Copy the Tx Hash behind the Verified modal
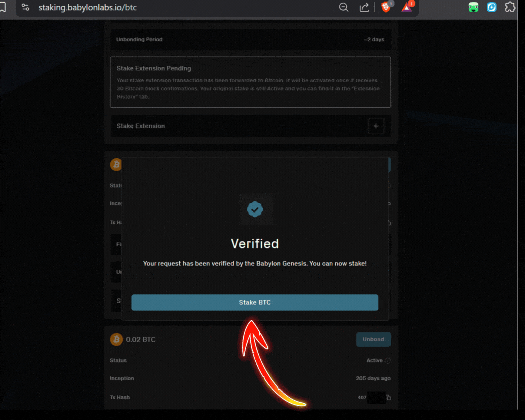The width and height of the screenshot is (525, 420). (389, 223)
